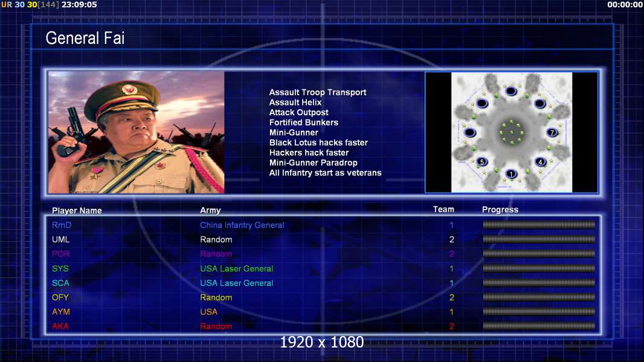Click the Mini-Gunner Paradrop line
This screenshot has width=644, height=362.
[314, 163]
